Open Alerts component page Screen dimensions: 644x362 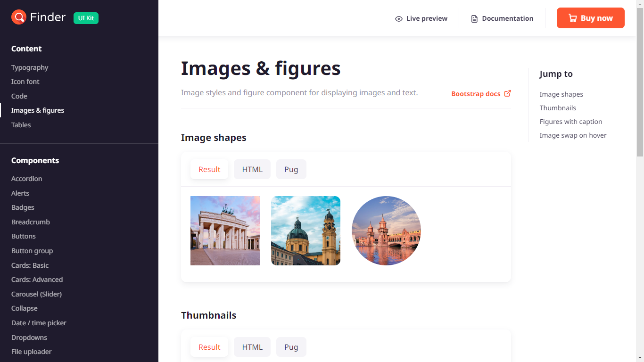click(x=20, y=193)
